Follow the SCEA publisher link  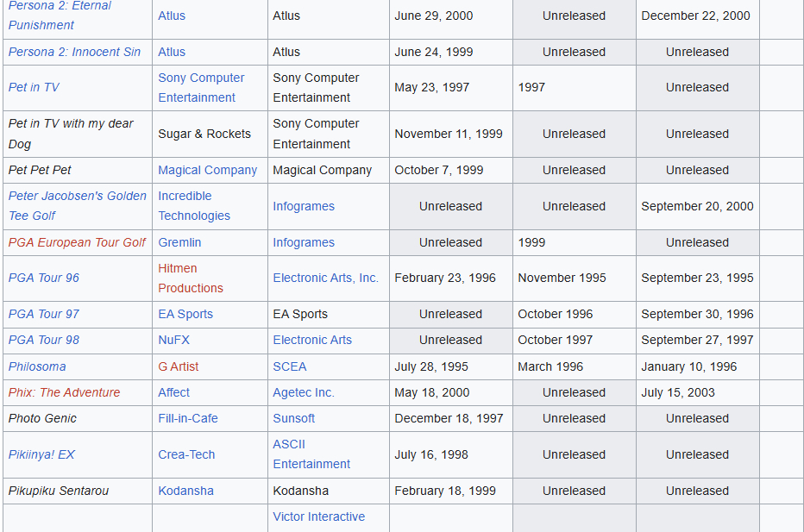click(x=289, y=366)
